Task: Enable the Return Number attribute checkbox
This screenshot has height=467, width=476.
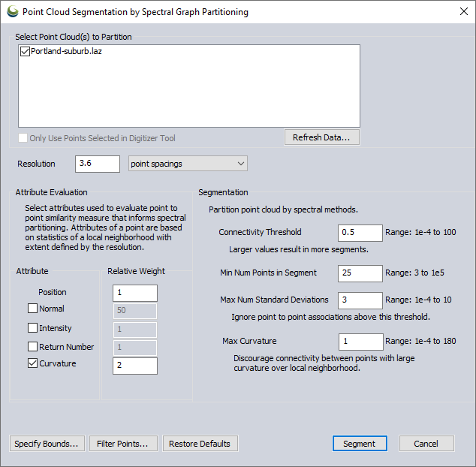Action: 32,346
